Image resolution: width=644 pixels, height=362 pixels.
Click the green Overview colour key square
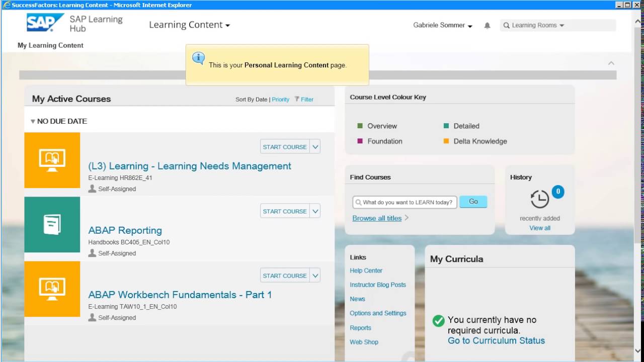pyautogui.click(x=360, y=126)
